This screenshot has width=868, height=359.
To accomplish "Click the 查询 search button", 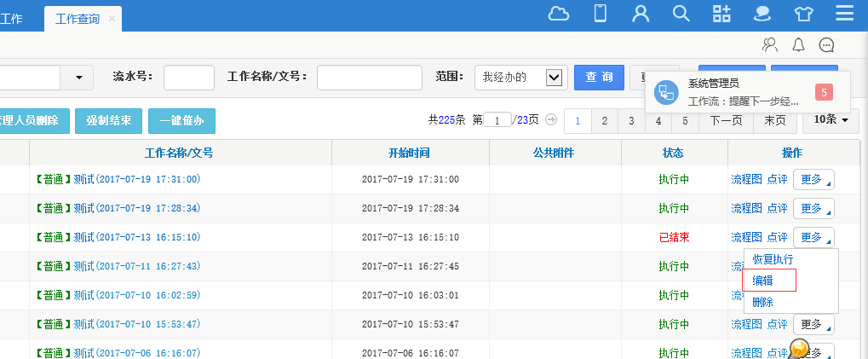I will click(x=599, y=78).
